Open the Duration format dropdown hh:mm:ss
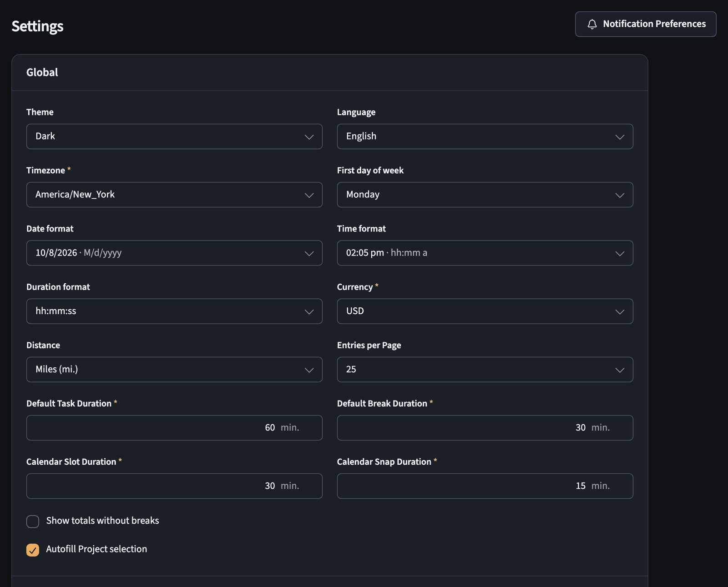Image resolution: width=728 pixels, height=587 pixels. [174, 311]
